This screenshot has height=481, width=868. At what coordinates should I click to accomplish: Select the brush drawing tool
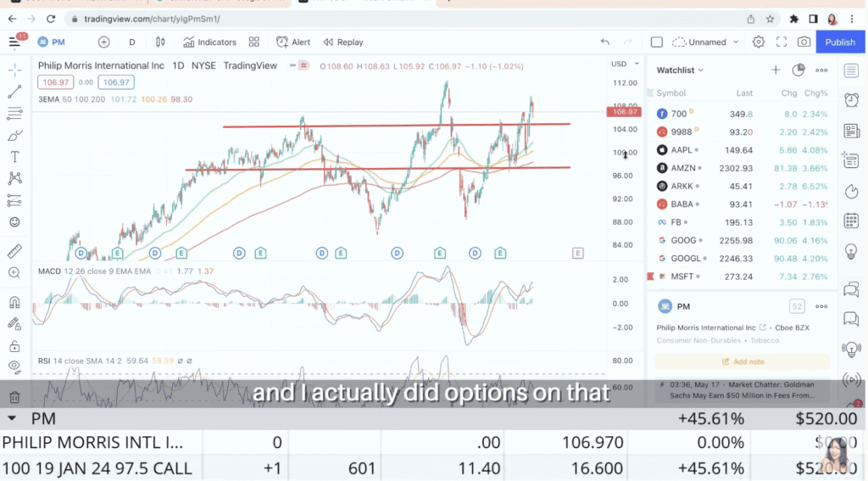click(15, 135)
